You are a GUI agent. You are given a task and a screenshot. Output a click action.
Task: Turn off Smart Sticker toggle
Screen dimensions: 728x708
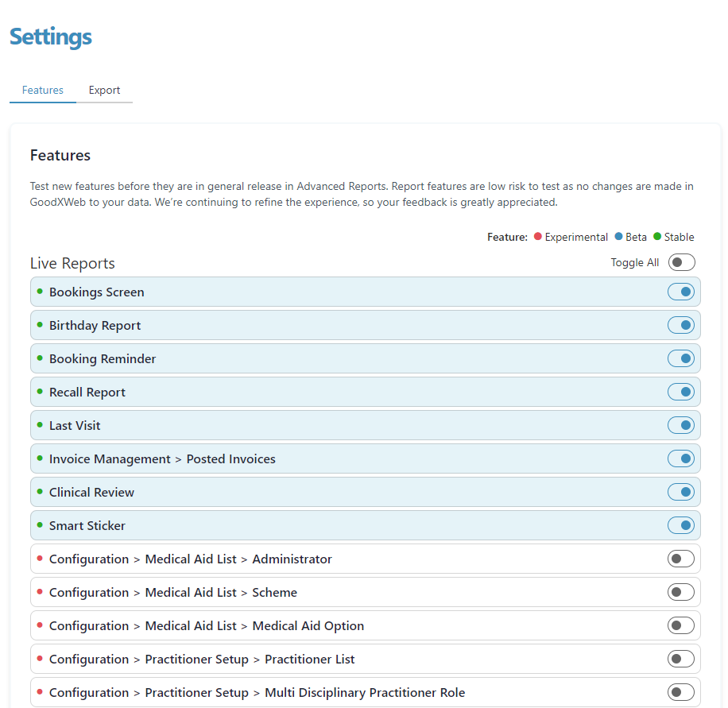tap(681, 526)
